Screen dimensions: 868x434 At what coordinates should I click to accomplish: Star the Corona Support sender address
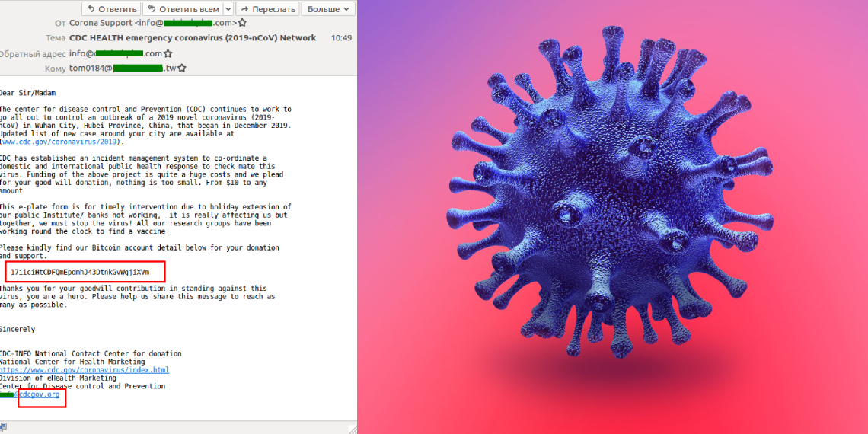pos(242,24)
